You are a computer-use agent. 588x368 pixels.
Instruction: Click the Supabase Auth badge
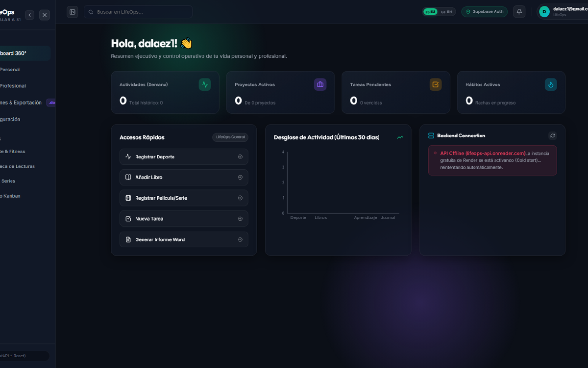(x=484, y=12)
